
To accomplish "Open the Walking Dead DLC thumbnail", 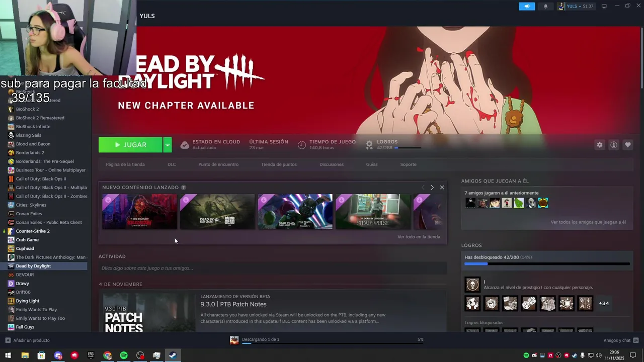I will click(217, 212).
